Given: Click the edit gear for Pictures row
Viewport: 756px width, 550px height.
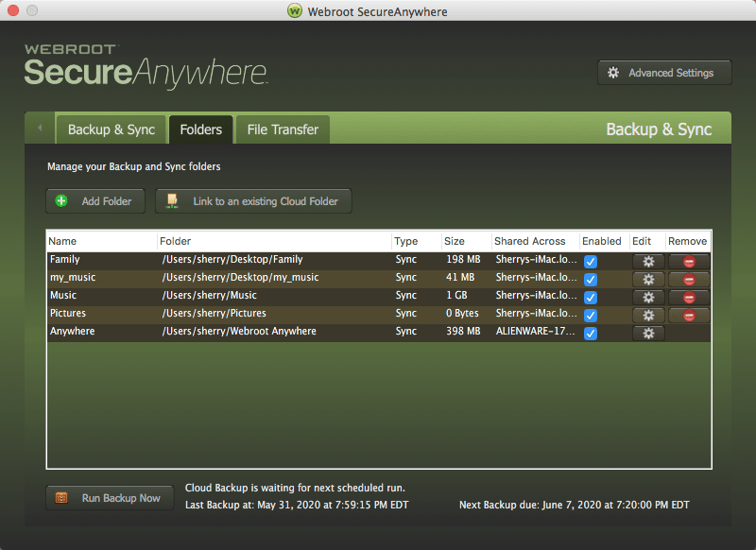Looking at the screenshot, I should click(648, 316).
